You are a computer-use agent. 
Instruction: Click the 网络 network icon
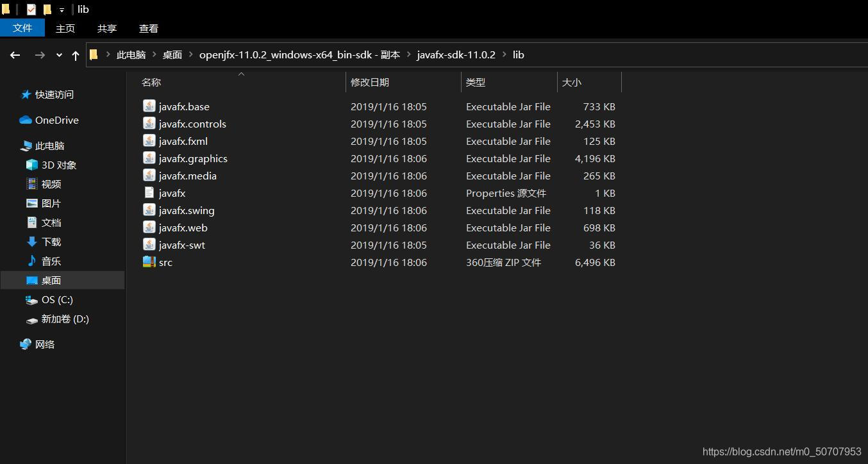pyautogui.click(x=26, y=344)
